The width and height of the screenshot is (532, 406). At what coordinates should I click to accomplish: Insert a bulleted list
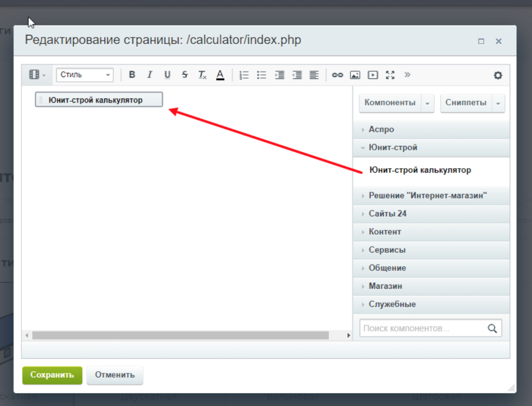click(261, 74)
